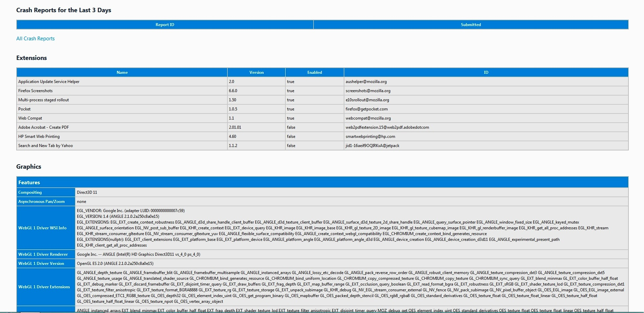Click web2pdfextension.15@web2pdf.adobedotcom ID
Image resolution: width=644 pixels, height=313 pixels.
coord(387,127)
